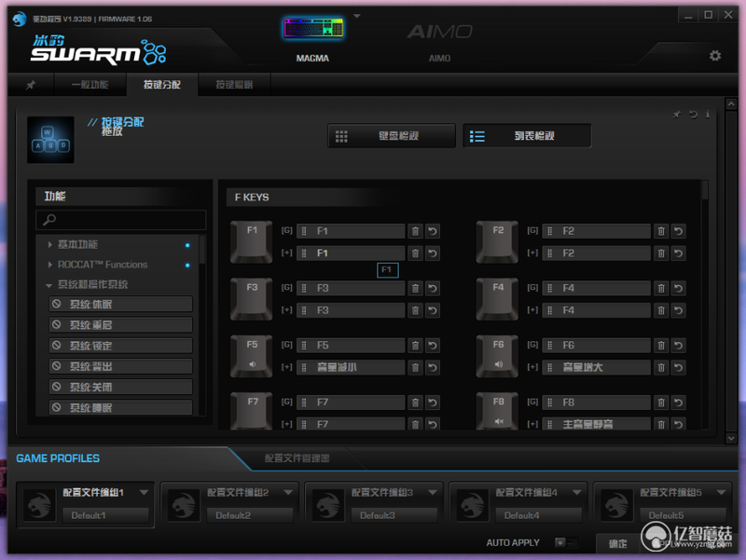Switch to 一般功能 tab
The height and width of the screenshot is (560, 746).
pos(90,85)
